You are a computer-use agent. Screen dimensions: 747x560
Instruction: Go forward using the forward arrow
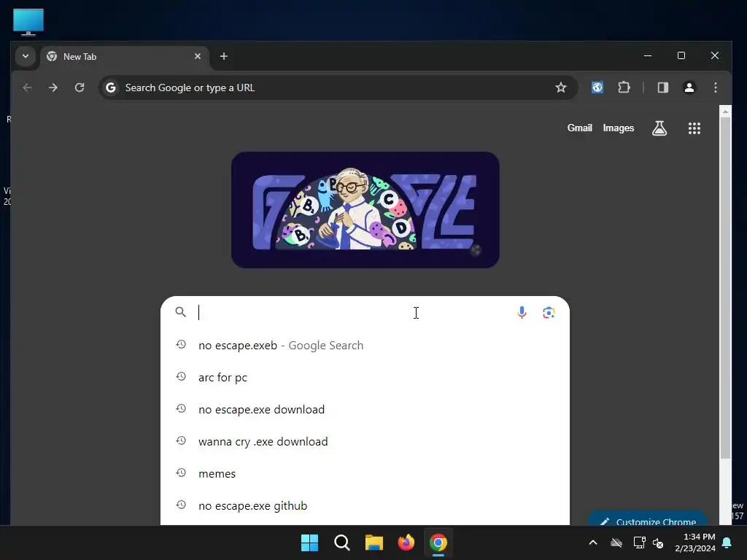53,87
